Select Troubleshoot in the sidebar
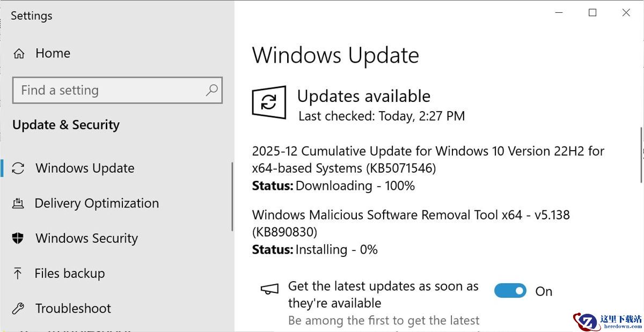Screen dimensions: 644x332 pyautogui.click(x=73, y=308)
